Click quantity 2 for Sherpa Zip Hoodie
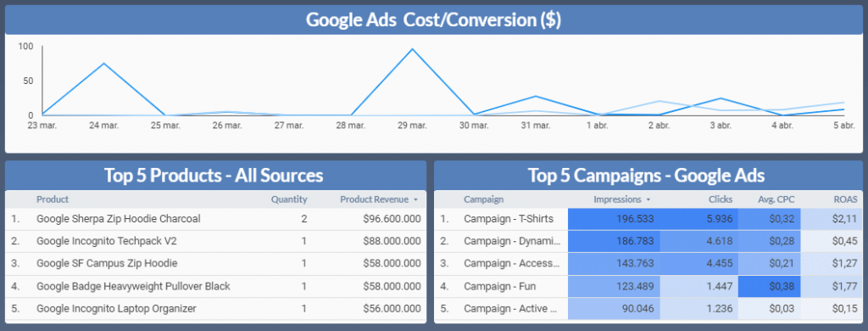Screen dimensions: 868x331 [304, 219]
